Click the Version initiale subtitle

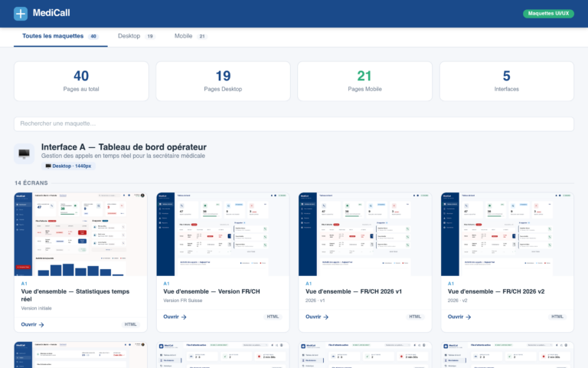[x=37, y=308]
